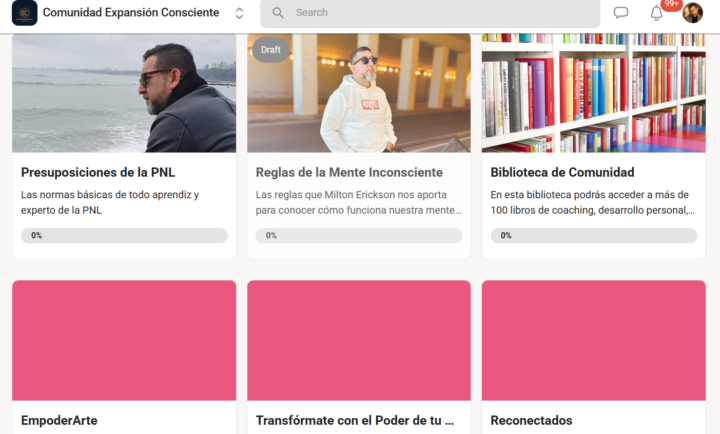Open the Reconectados pink cover
The width and height of the screenshot is (720, 434).
[x=593, y=340]
